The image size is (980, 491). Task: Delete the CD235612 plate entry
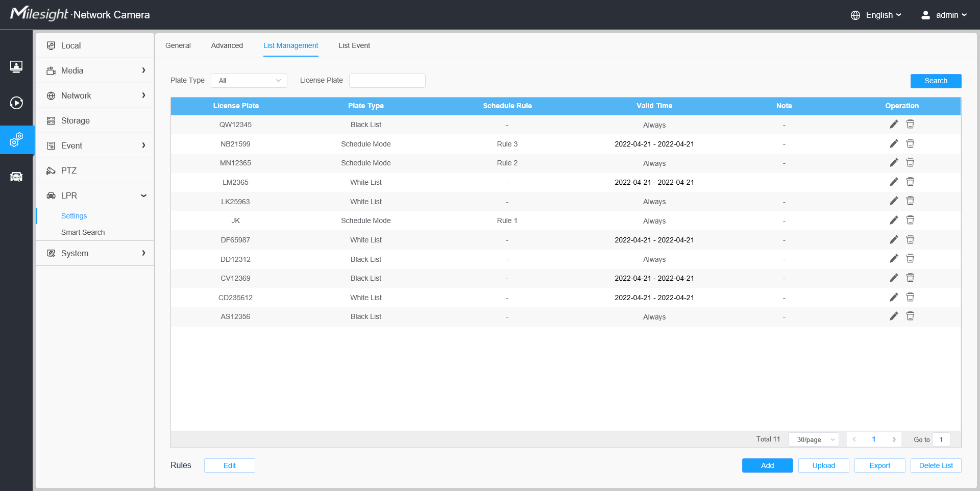point(910,298)
